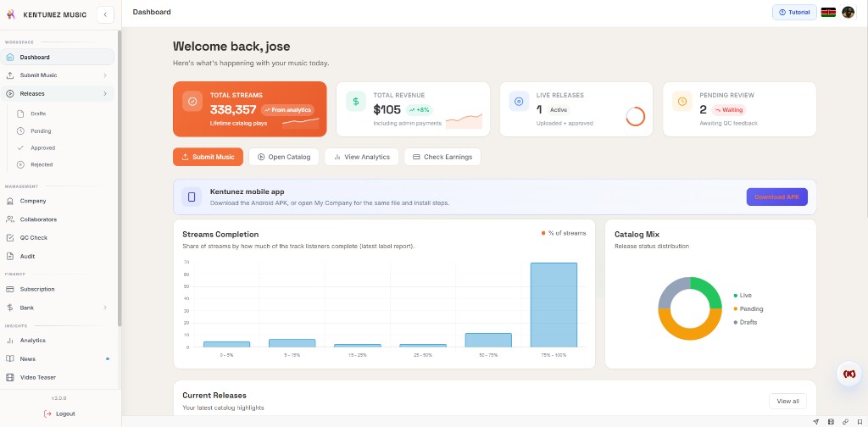This screenshot has width=868, height=427.
Task: Click the Pending Review clock icon
Action: point(682,101)
